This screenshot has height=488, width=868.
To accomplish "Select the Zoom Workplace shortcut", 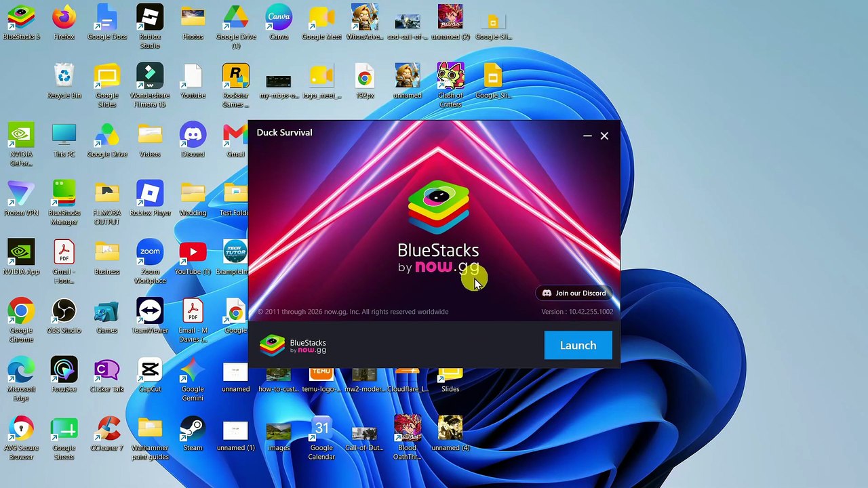I will coord(150,262).
